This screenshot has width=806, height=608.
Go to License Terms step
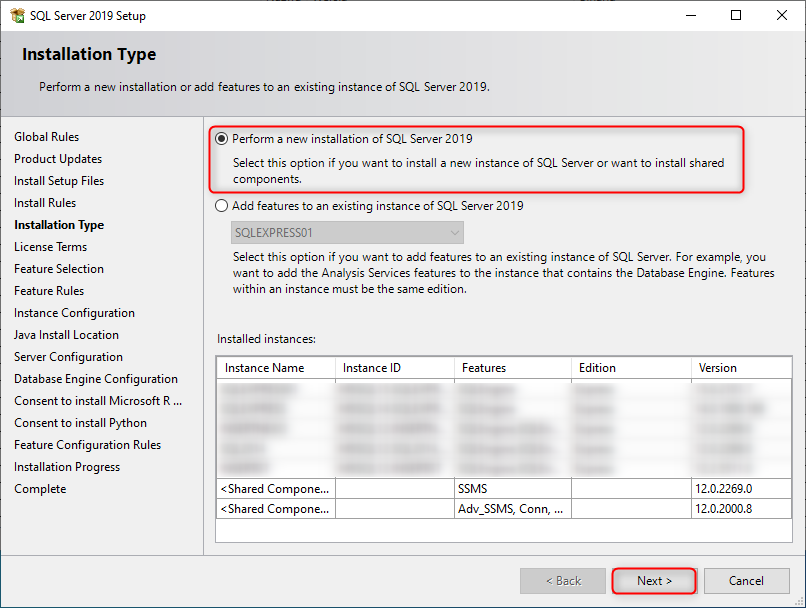click(x=50, y=247)
